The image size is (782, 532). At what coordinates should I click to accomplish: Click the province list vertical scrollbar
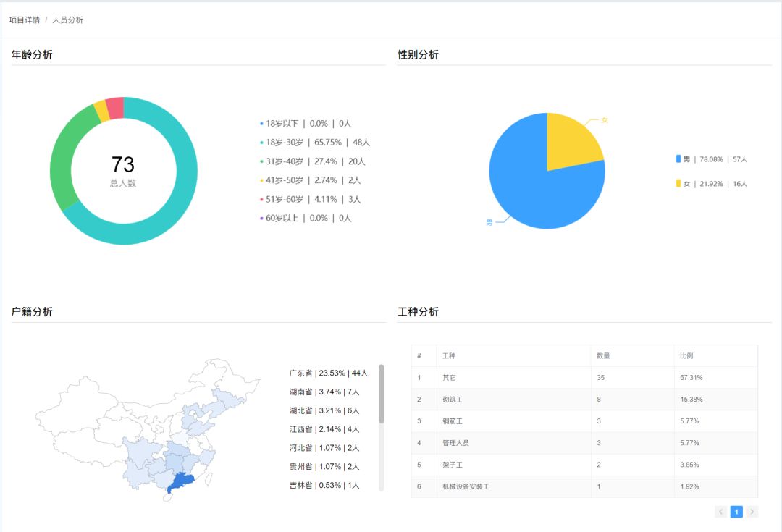pyautogui.click(x=382, y=394)
